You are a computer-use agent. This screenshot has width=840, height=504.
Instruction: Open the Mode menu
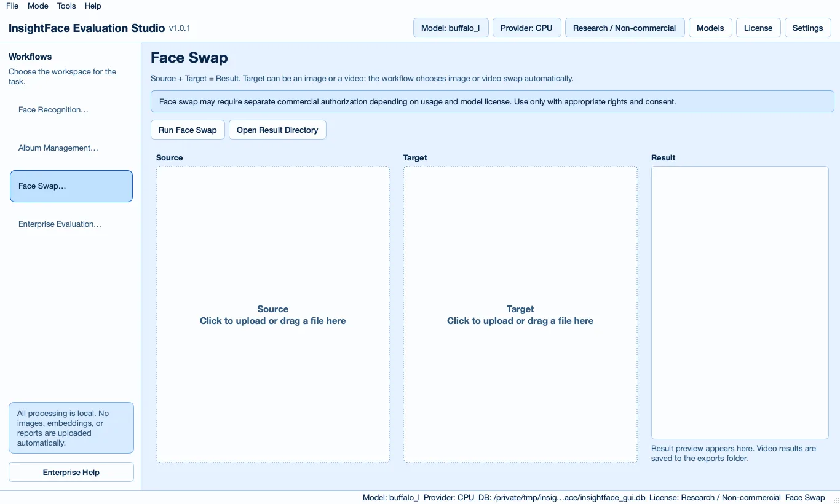click(38, 6)
